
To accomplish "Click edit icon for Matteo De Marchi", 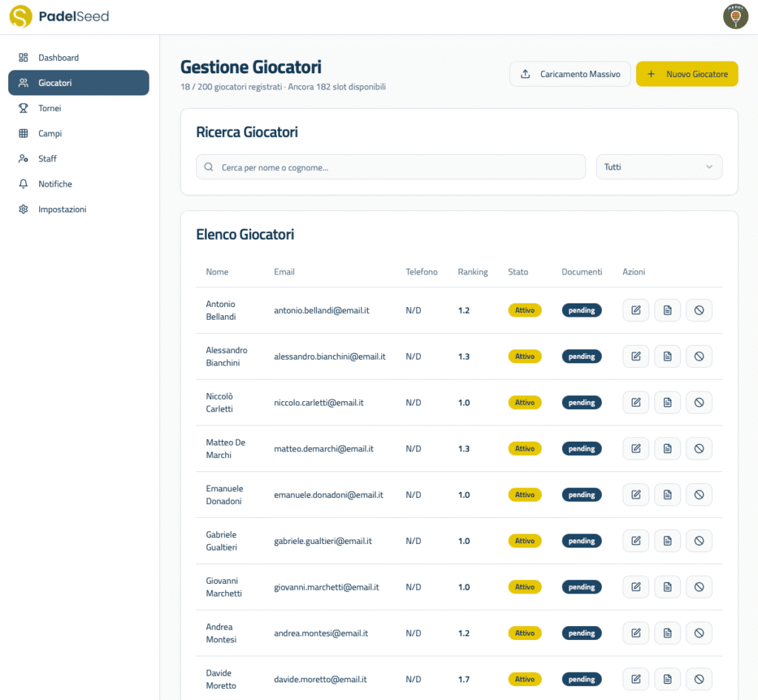I will pyautogui.click(x=636, y=448).
